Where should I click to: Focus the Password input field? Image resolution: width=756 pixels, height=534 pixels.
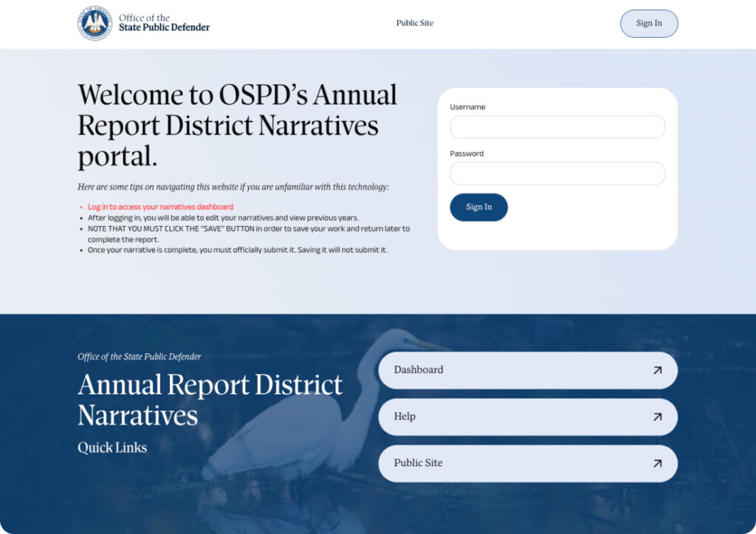click(x=557, y=174)
